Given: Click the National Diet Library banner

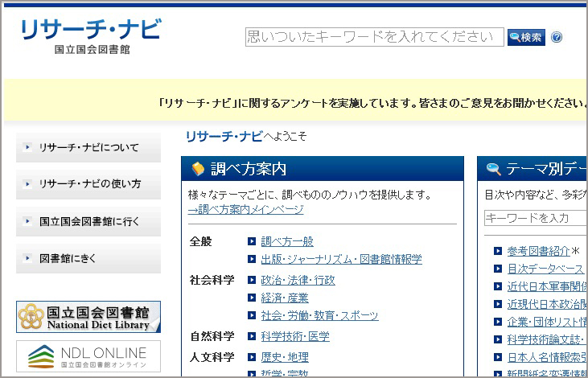Looking at the screenshot, I should click(88, 317).
